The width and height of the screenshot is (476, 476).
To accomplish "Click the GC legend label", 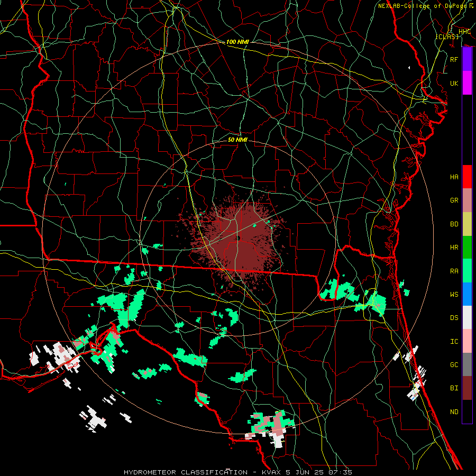I will coord(454,365).
